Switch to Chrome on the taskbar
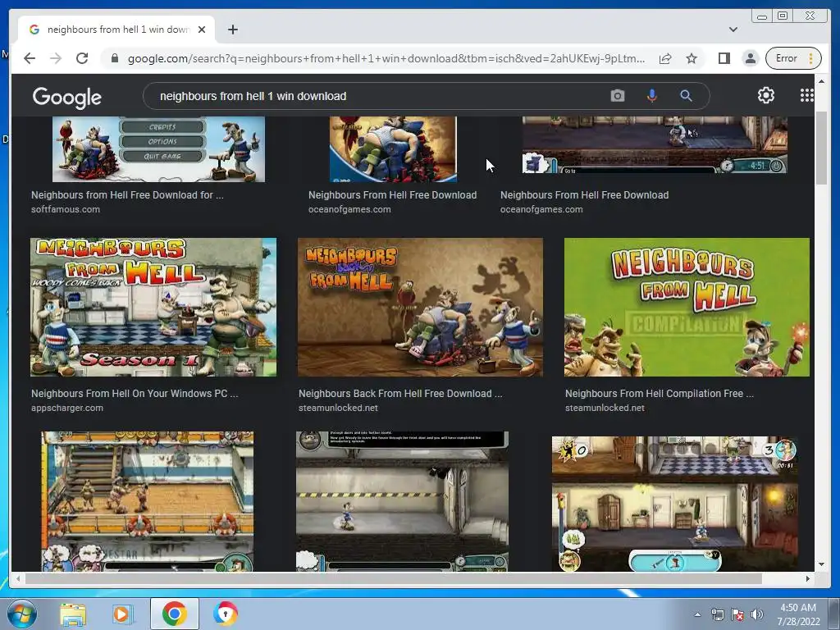The width and height of the screenshot is (840, 630). [x=174, y=614]
